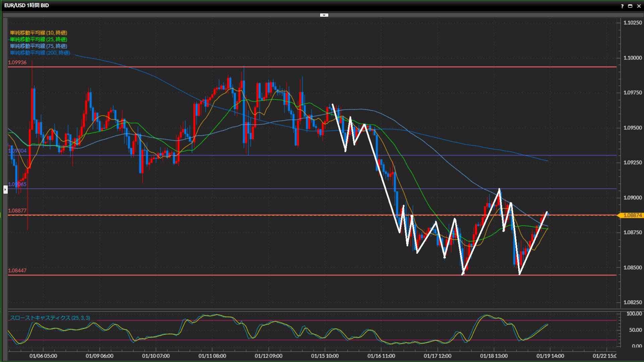Click the help question mark icon
This screenshot has width=644, height=362.
pos(622,6)
